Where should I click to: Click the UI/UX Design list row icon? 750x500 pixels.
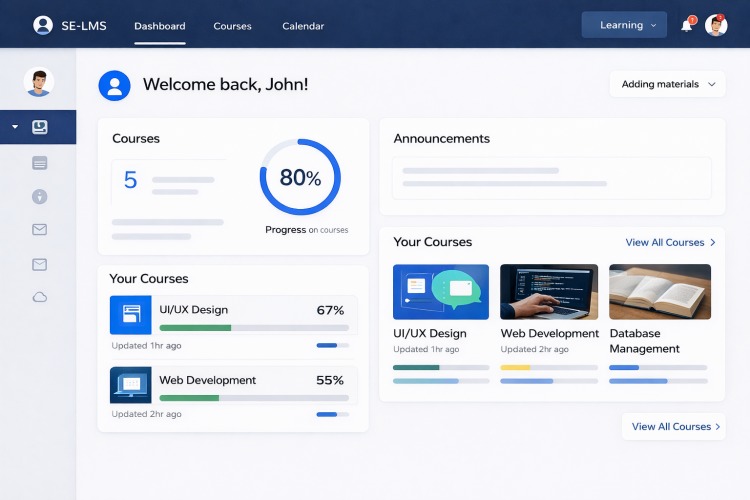tap(131, 315)
